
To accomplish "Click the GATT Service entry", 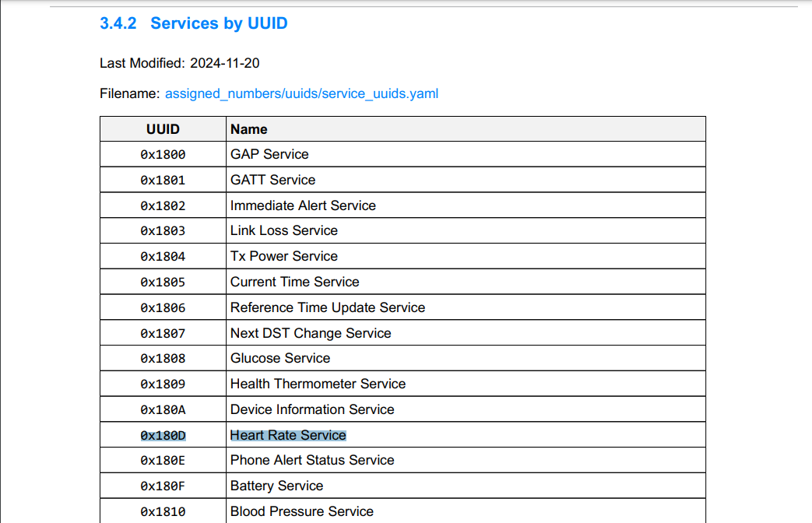I will click(272, 180).
